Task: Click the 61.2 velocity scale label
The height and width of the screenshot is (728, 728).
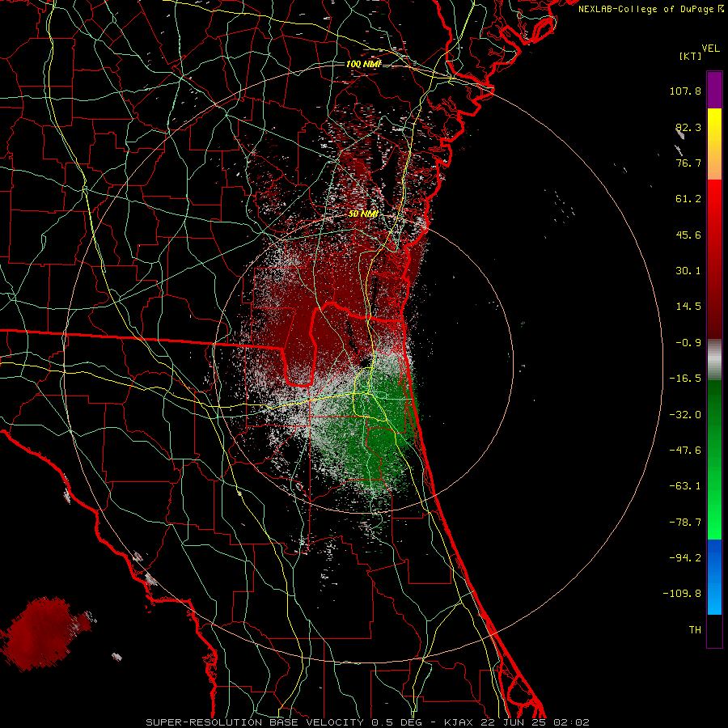Action: coord(688,199)
